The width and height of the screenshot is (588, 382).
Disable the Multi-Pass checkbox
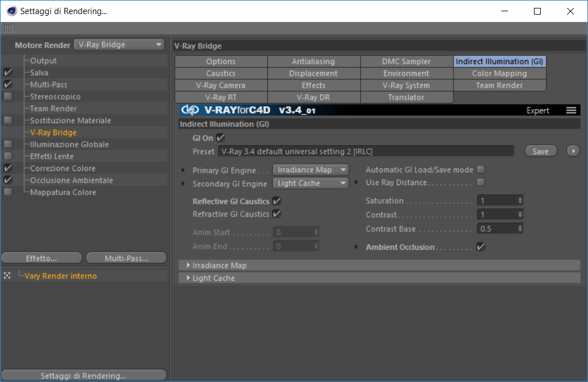(x=8, y=84)
